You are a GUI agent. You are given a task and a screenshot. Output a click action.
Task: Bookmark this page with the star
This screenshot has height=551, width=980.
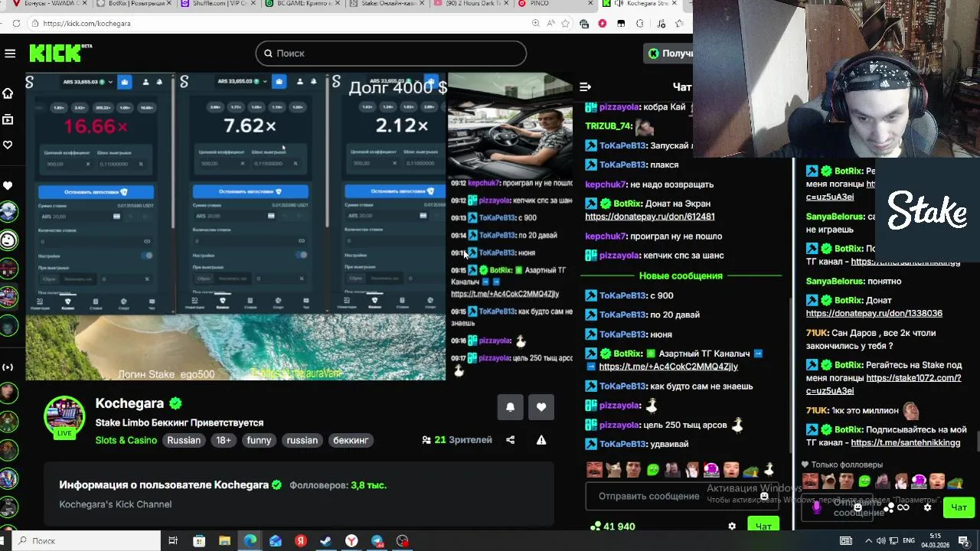[x=566, y=24]
